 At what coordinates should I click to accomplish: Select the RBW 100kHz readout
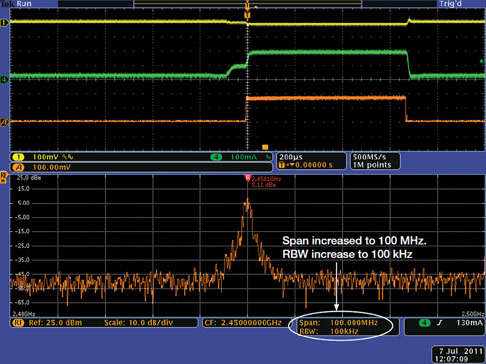pos(329,331)
